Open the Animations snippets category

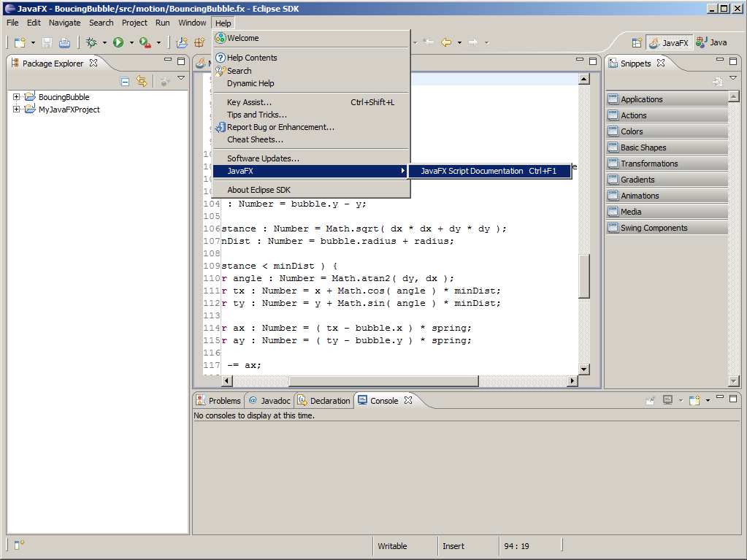[x=639, y=196]
